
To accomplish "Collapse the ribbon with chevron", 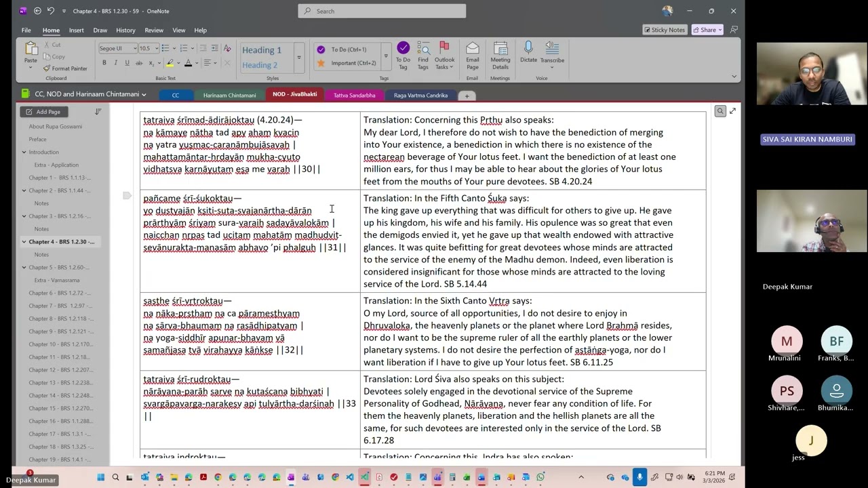I will 734,77.
